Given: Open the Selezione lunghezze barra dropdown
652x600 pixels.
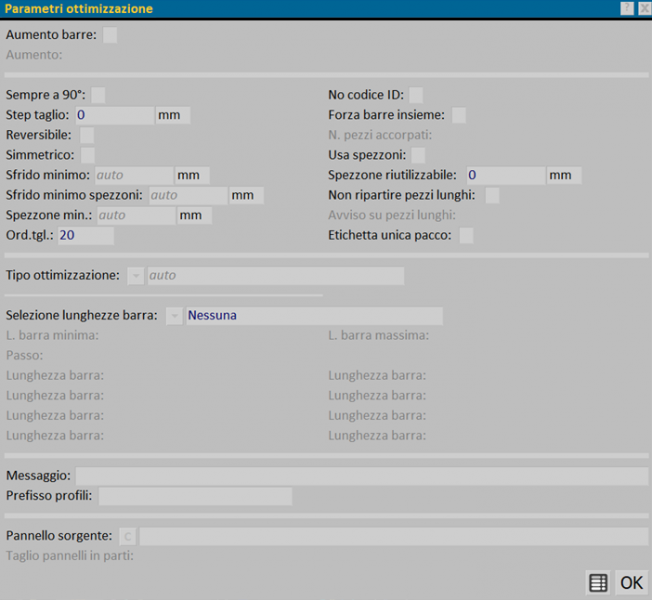Looking at the screenshot, I should pyautogui.click(x=174, y=315).
